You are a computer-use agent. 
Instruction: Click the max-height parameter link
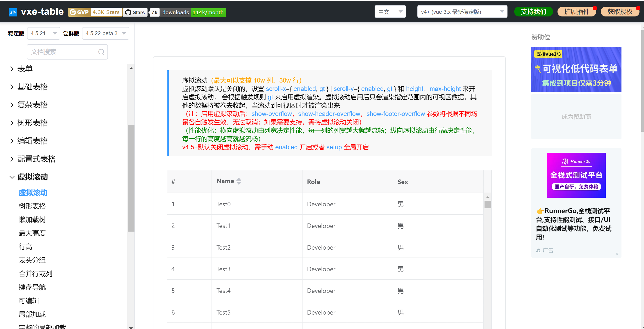point(445,89)
